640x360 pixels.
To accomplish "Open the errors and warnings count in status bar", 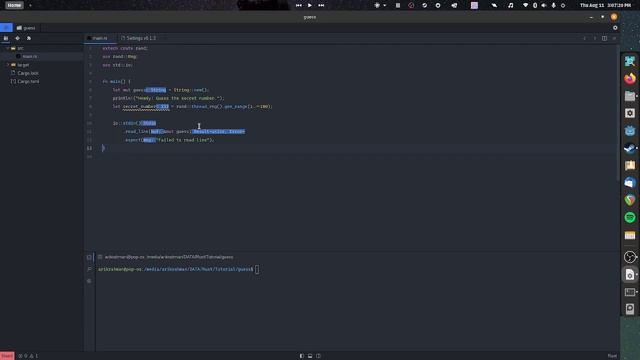I will point(28,356).
